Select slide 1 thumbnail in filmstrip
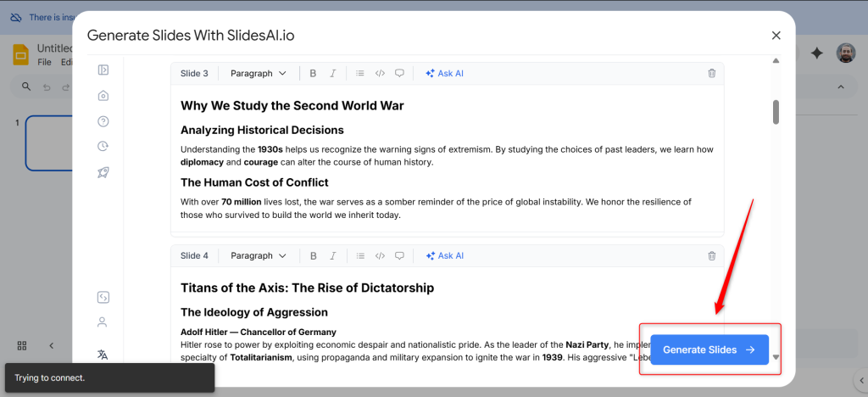The height and width of the screenshot is (397, 868). (48, 143)
